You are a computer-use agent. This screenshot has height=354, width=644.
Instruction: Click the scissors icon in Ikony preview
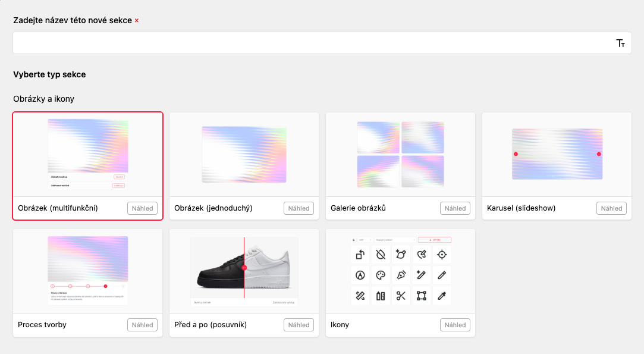401,296
